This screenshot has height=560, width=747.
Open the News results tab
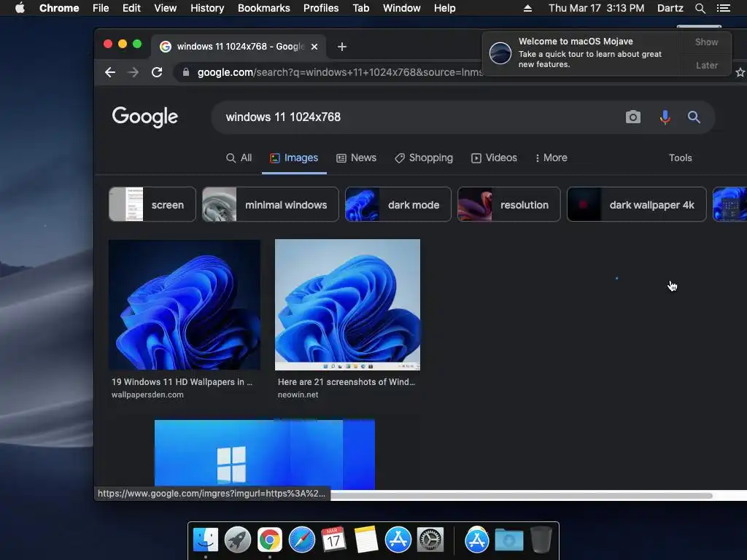pyautogui.click(x=356, y=158)
